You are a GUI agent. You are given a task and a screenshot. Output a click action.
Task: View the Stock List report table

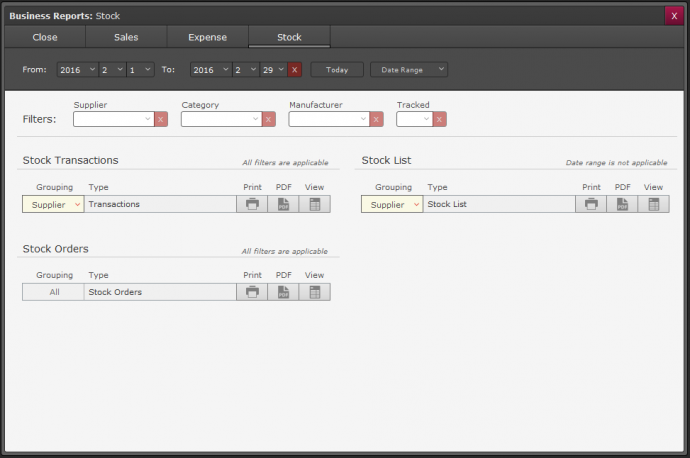[x=653, y=204]
